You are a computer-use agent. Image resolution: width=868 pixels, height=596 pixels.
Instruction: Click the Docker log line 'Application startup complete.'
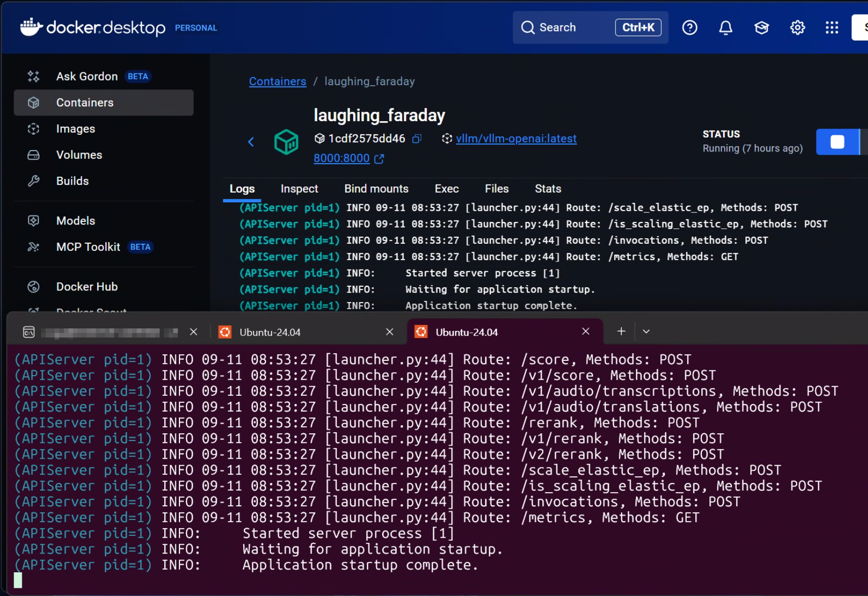pyautogui.click(x=408, y=306)
